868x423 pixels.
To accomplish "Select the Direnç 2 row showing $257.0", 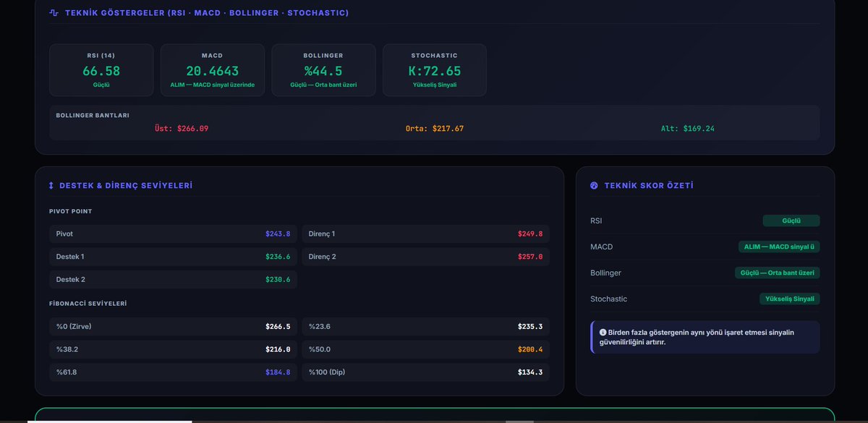I will (425, 256).
